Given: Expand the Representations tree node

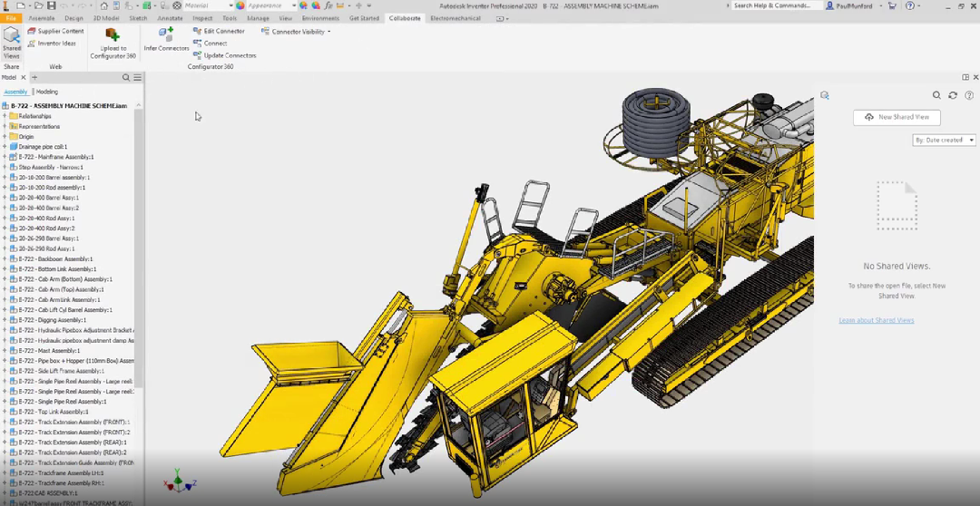Looking at the screenshot, I should (x=5, y=126).
